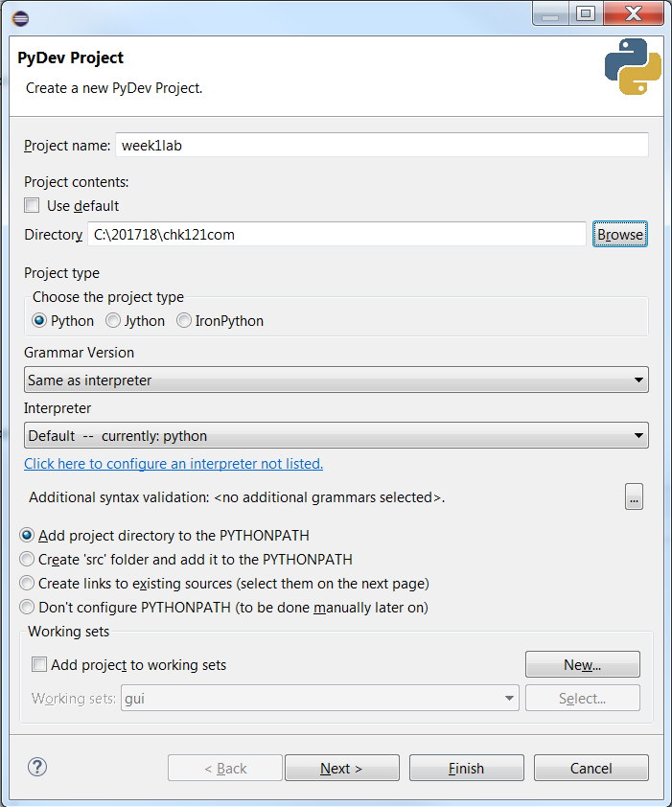Enable the Use default checkbox
Screen dimensions: 672x807
[33, 205]
